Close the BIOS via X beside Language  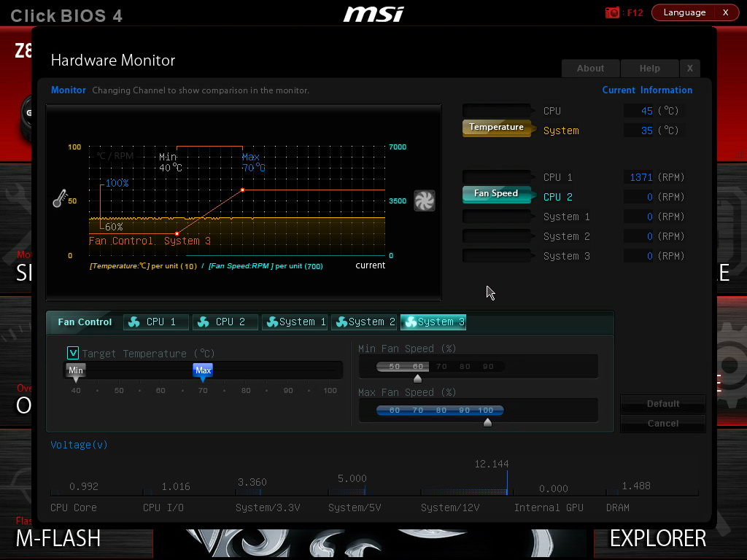[x=726, y=12]
